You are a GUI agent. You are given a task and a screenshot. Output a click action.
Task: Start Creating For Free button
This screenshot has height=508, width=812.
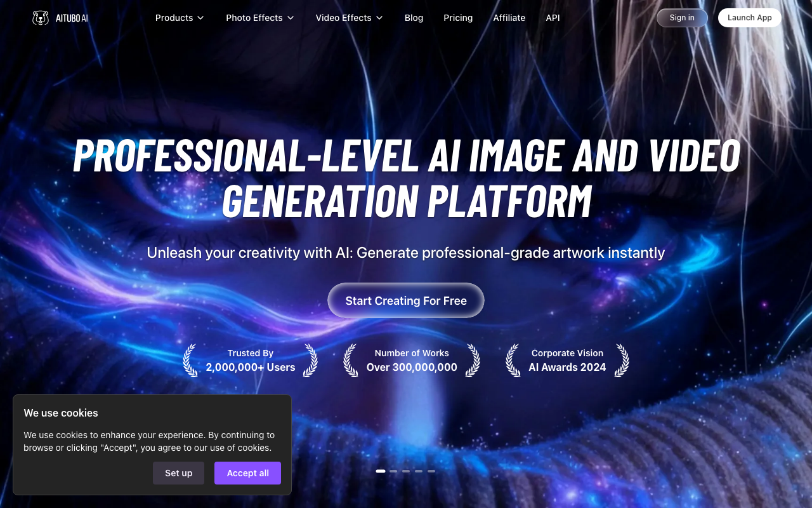click(406, 300)
